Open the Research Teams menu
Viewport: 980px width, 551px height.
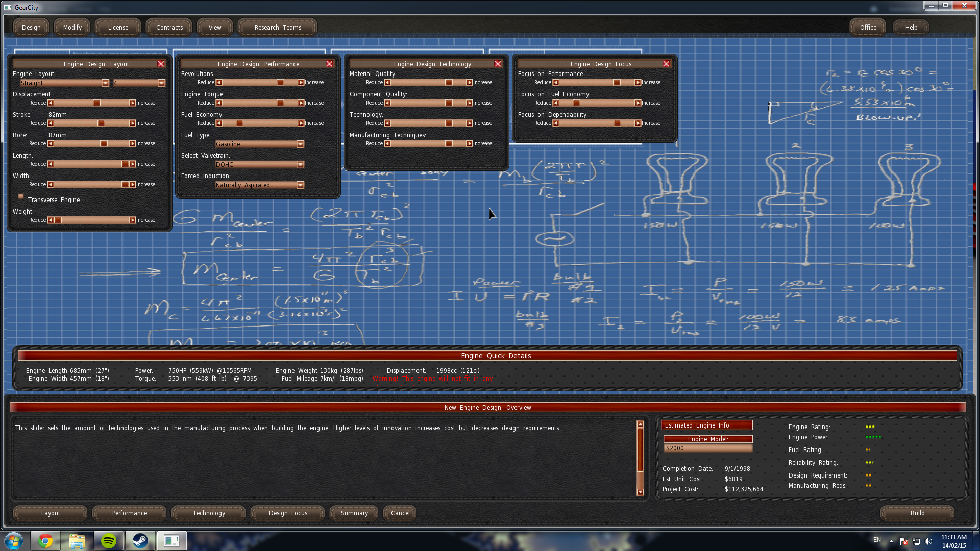tap(278, 28)
